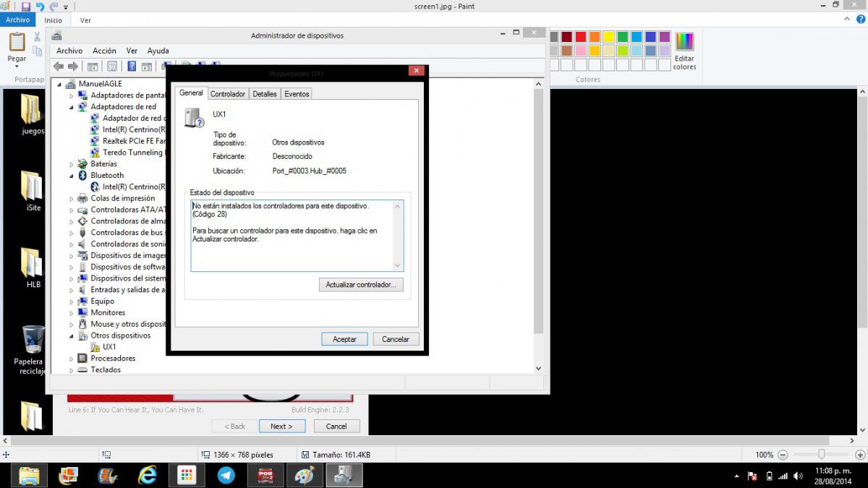Viewport: 868px width, 488px height.
Task: Open Telegram from the taskbar
Action: (226, 475)
